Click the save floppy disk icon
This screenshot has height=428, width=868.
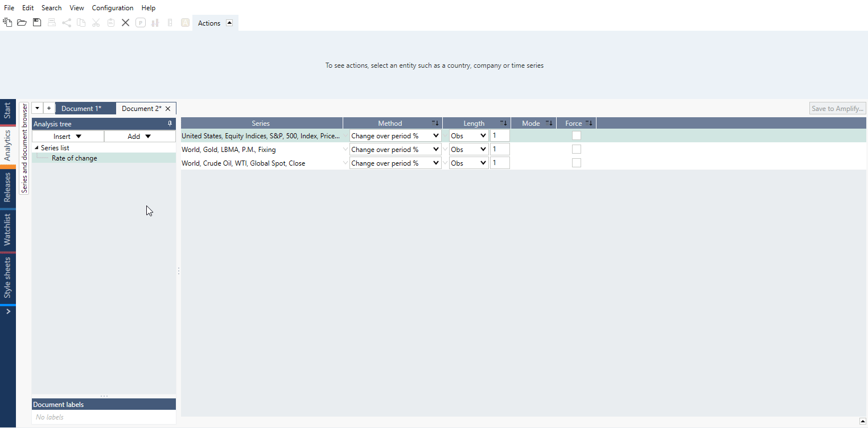(x=37, y=23)
